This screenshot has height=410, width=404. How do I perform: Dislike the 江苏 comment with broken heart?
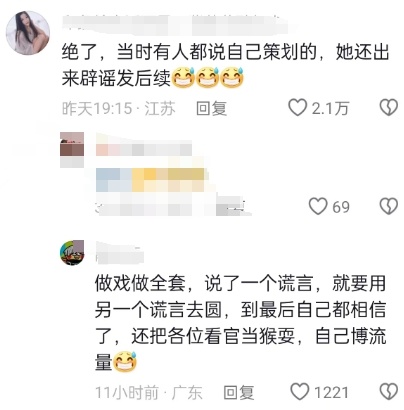389,107
